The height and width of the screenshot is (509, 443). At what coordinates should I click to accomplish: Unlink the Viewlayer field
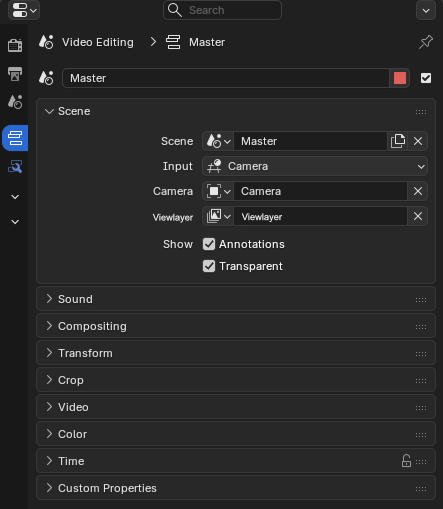pos(418,216)
